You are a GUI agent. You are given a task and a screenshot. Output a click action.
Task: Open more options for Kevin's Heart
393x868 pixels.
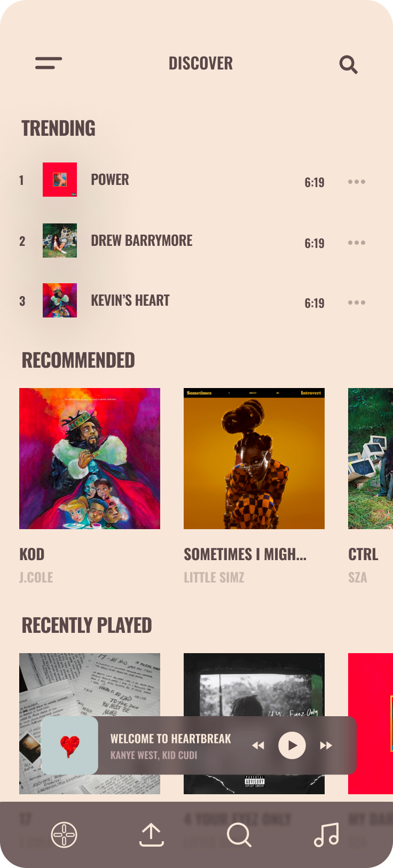(357, 303)
